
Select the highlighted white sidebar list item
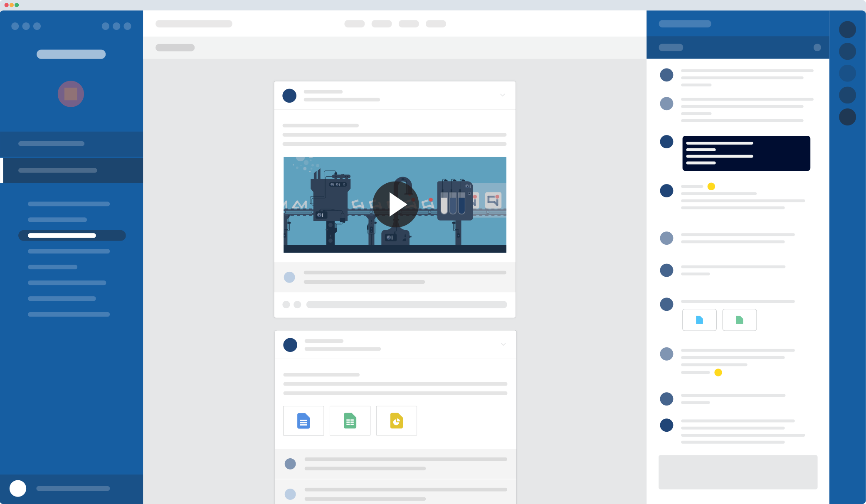click(72, 236)
